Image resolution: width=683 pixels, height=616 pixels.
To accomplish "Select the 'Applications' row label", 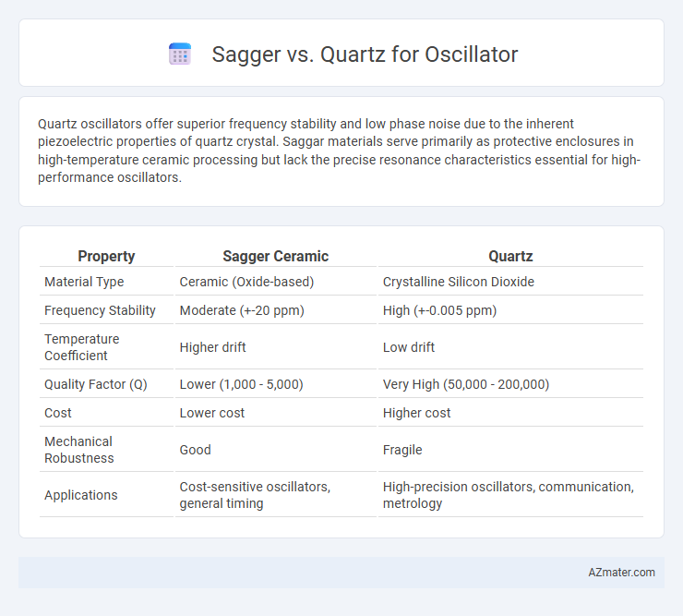I will [x=81, y=495].
